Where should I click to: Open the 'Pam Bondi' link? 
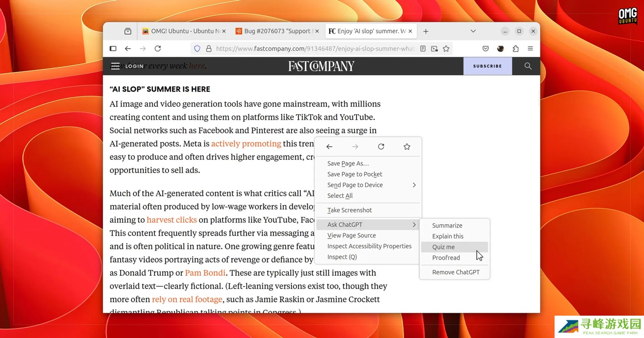(205, 273)
